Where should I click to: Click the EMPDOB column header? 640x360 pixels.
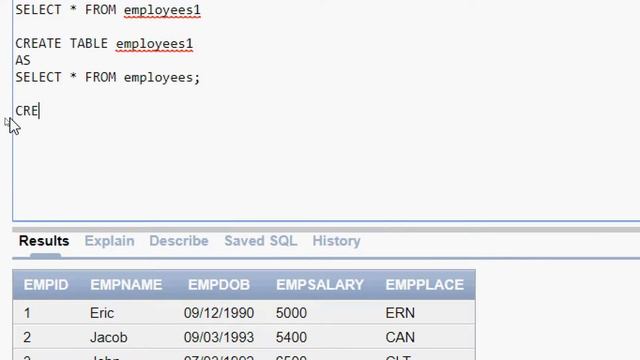[x=219, y=284]
